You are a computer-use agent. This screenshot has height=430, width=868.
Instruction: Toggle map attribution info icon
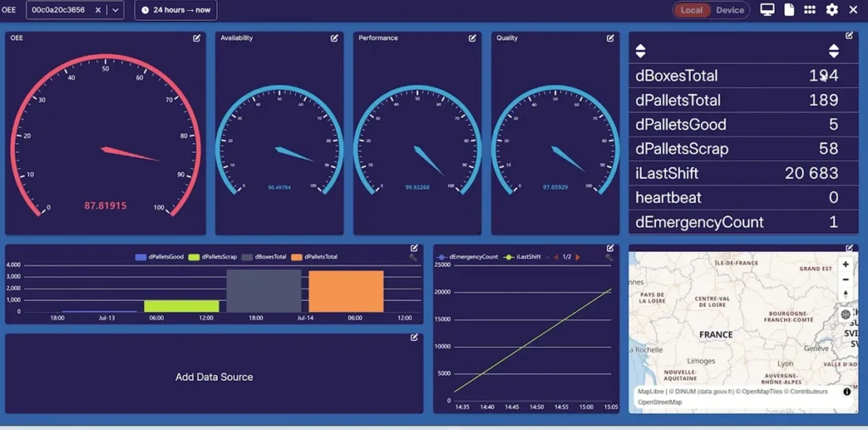pos(847,392)
